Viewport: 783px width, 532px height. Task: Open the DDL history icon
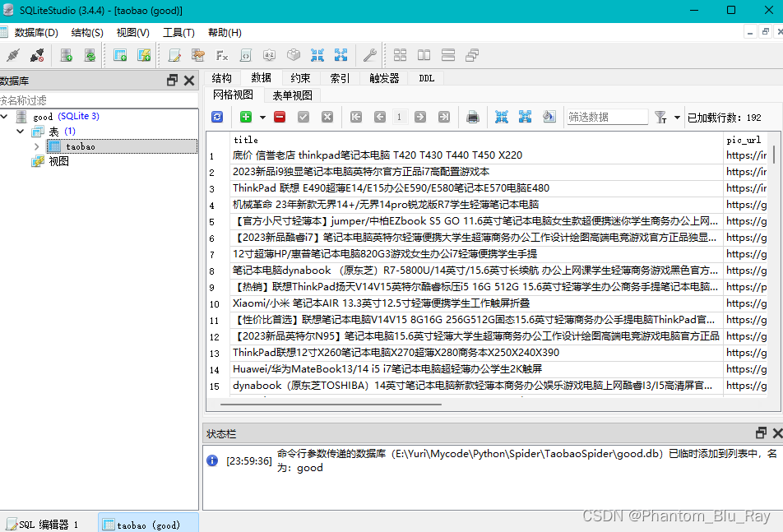[197, 55]
